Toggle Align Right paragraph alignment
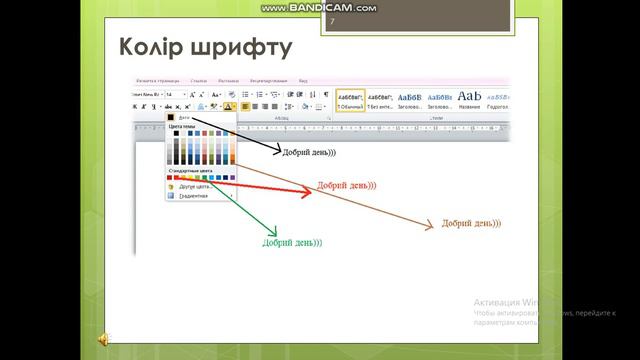 [x=264, y=107]
